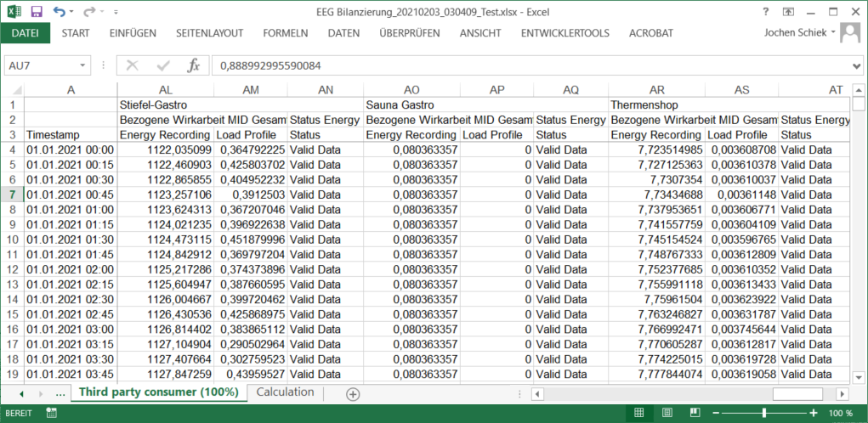
Task: Expand the formula bar chevron
Action: (x=859, y=66)
